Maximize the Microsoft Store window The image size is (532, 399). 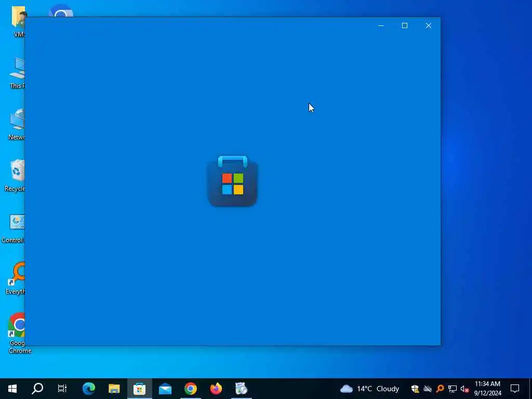(x=404, y=25)
